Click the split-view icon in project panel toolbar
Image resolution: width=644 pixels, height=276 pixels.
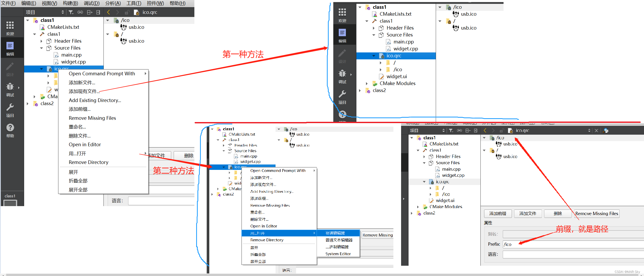click(x=90, y=12)
